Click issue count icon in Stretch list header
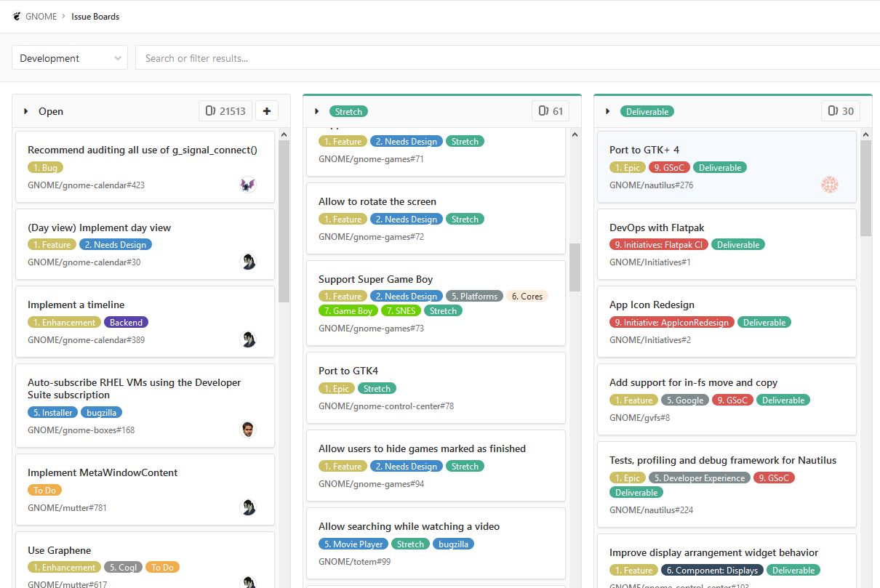 coord(543,111)
